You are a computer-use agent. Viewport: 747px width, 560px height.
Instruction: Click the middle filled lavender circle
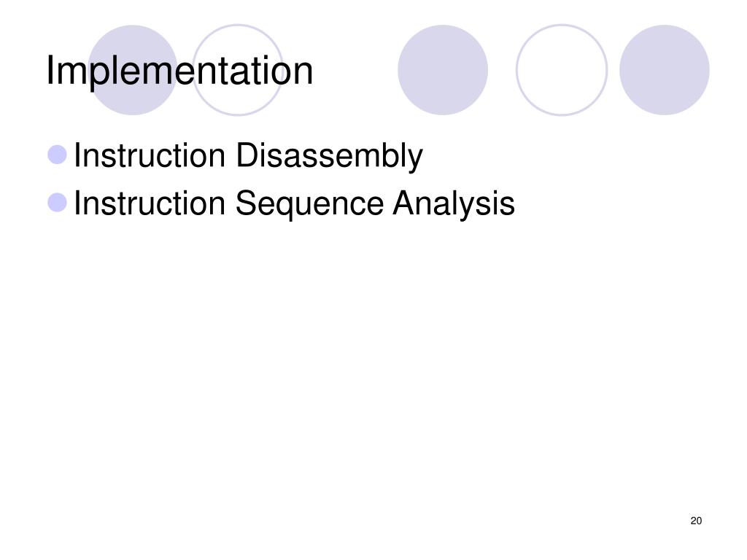point(443,70)
